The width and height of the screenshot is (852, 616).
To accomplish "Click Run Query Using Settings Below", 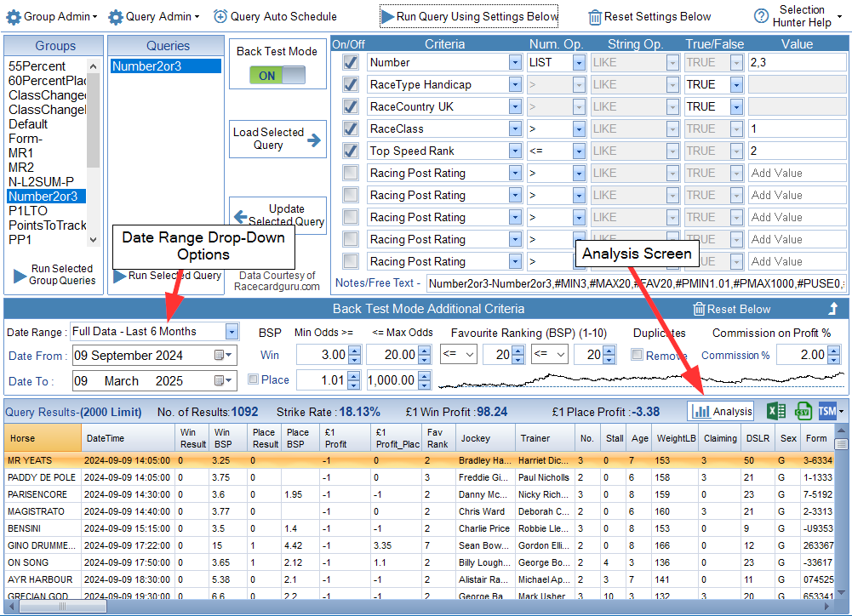I will click(469, 16).
